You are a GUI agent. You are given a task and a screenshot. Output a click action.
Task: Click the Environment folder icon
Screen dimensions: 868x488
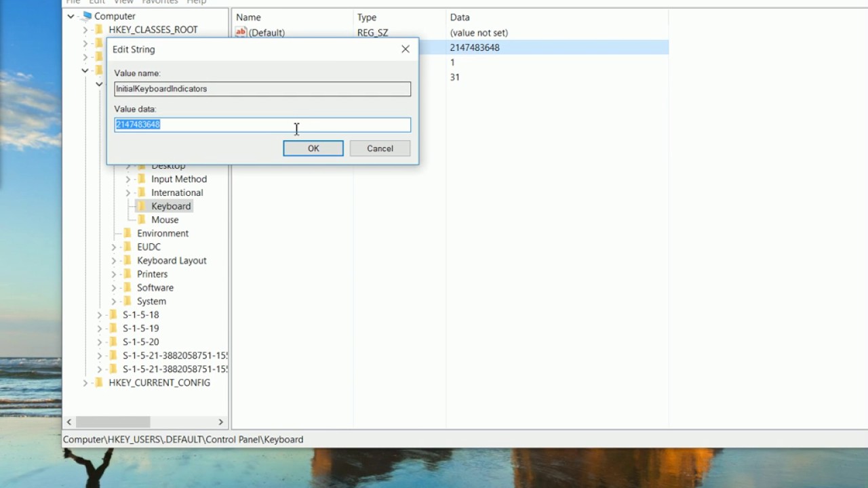(x=127, y=233)
